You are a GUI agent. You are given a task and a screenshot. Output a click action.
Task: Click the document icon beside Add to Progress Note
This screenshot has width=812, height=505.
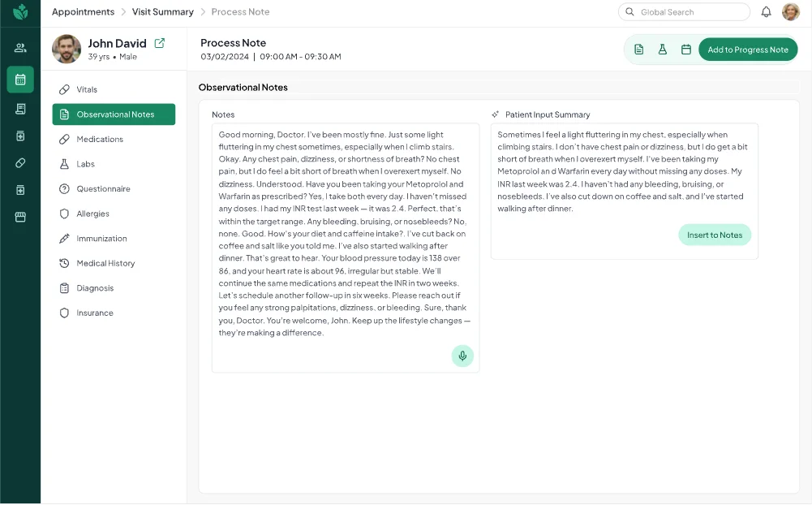click(638, 50)
